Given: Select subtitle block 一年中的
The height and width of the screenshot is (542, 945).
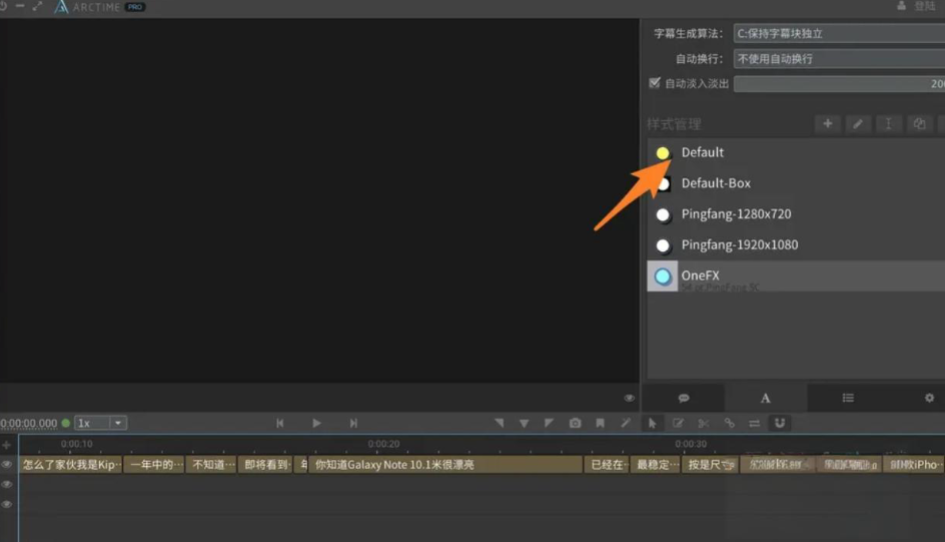Looking at the screenshot, I should point(154,464).
